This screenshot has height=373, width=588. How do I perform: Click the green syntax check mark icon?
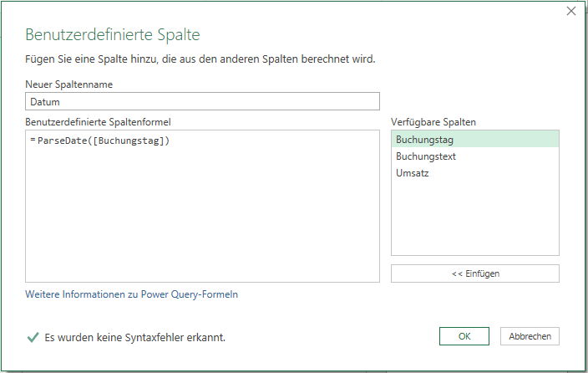point(33,337)
